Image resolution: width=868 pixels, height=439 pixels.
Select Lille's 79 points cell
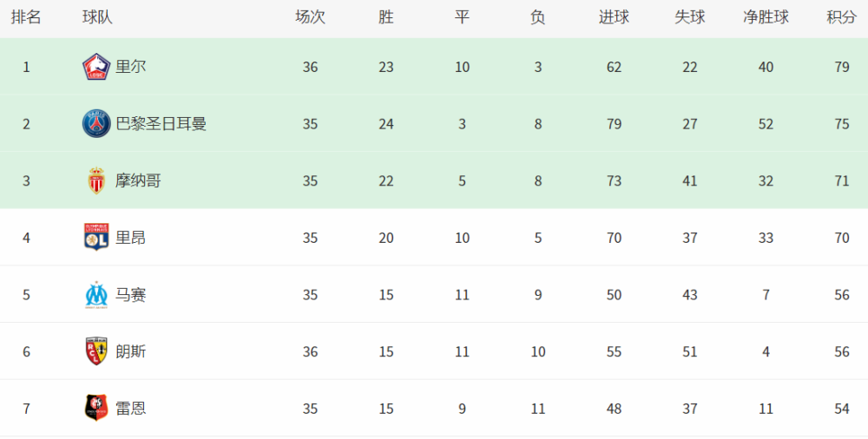click(x=841, y=67)
